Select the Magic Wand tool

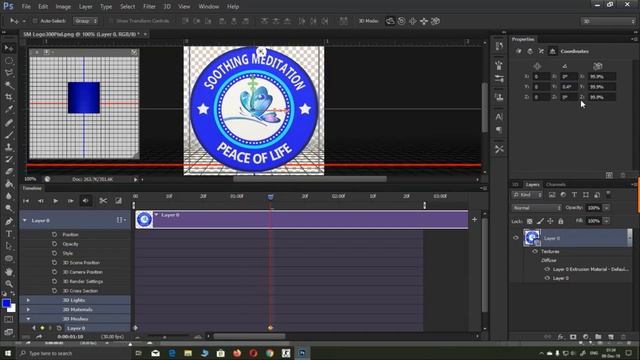pyautogui.click(x=9, y=85)
